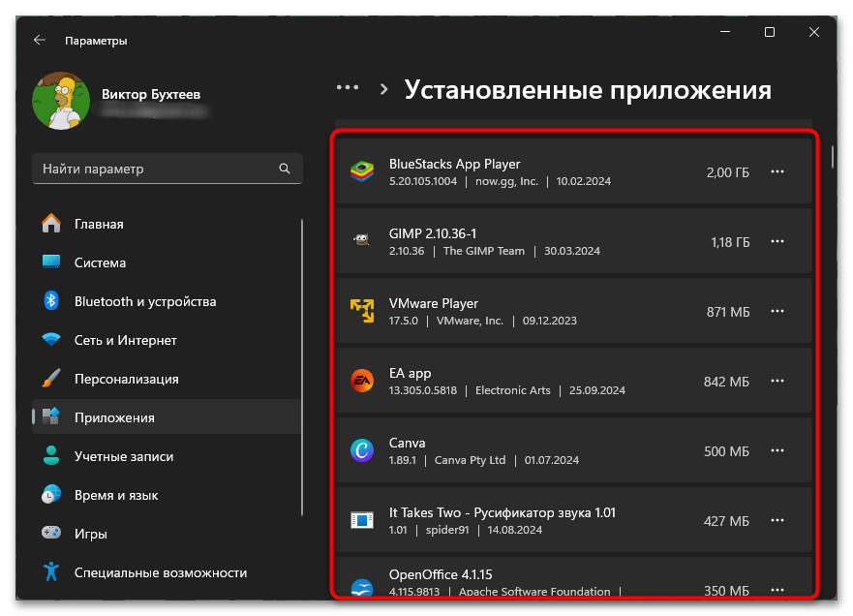Click the 500 МБ size value

[726, 451]
